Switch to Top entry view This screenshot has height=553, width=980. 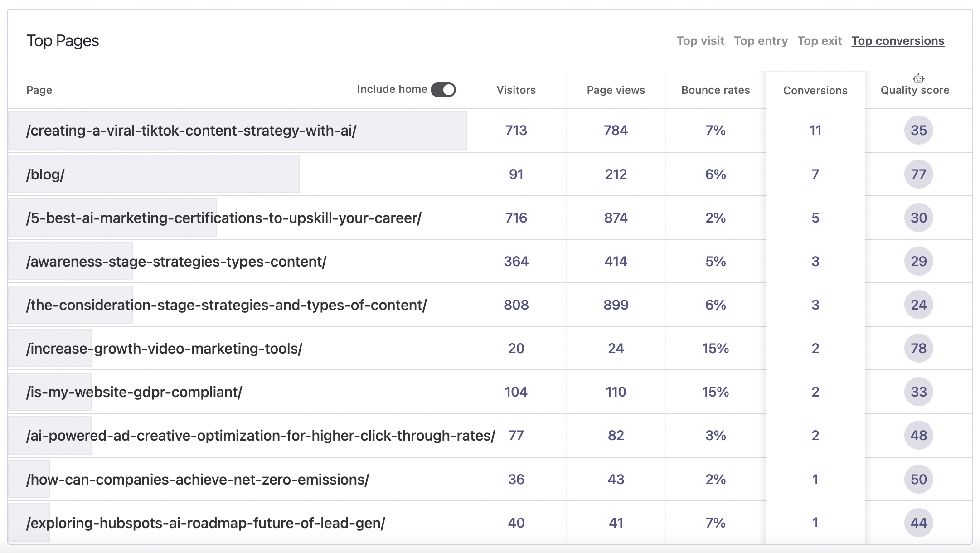point(761,40)
